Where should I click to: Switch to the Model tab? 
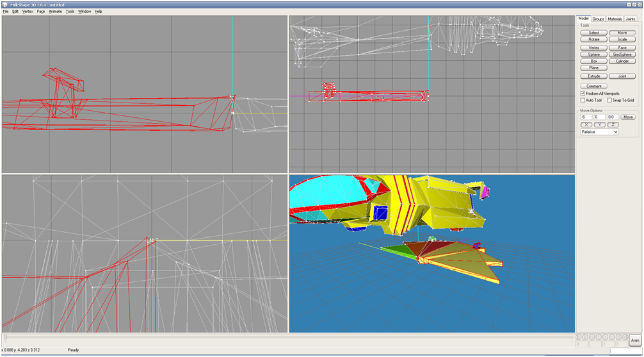pyautogui.click(x=584, y=19)
